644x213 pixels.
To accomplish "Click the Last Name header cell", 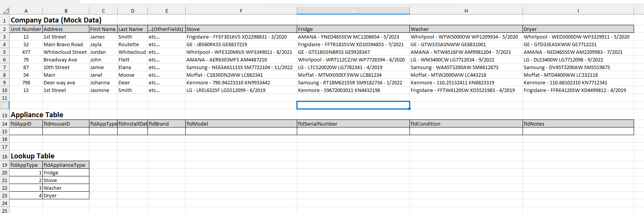I will click(x=133, y=29).
